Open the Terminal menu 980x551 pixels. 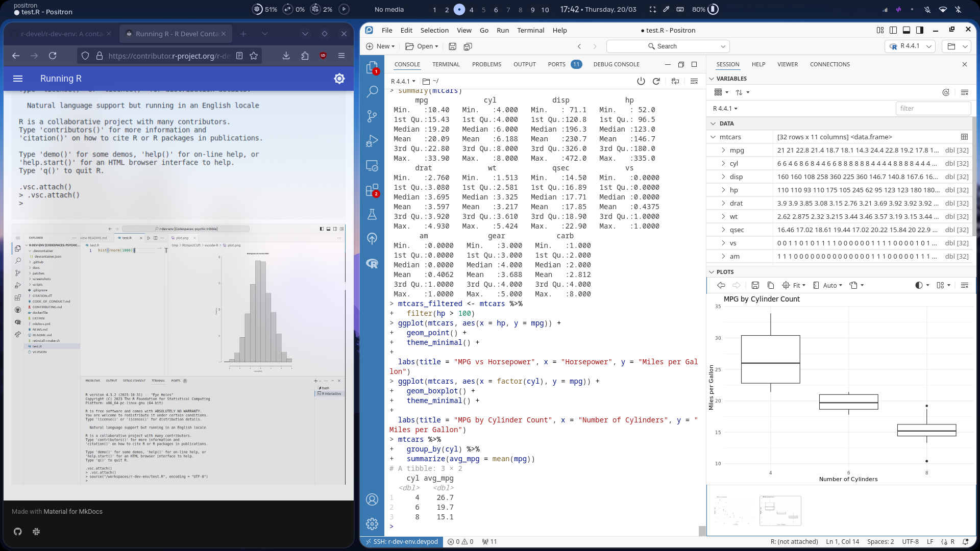click(530, 30)
